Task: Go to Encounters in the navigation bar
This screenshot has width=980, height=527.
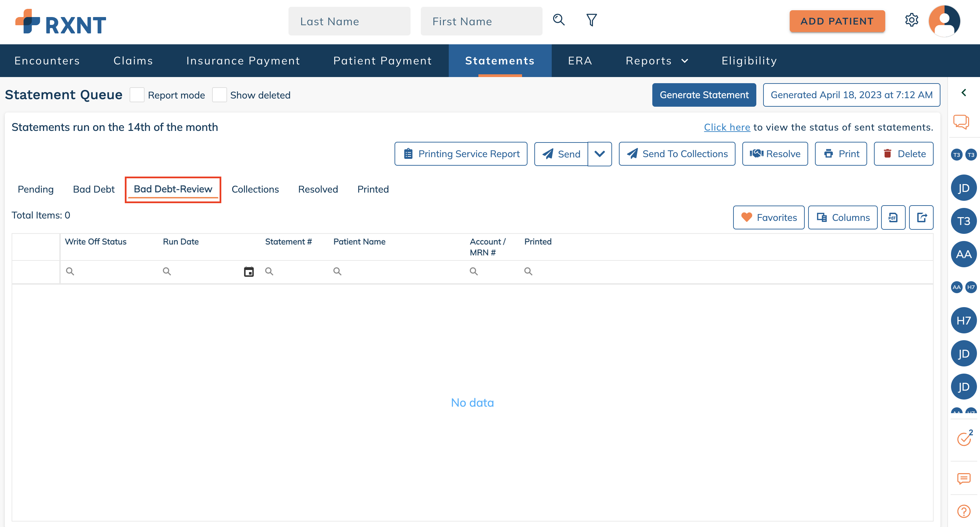Action: (47, 61)
